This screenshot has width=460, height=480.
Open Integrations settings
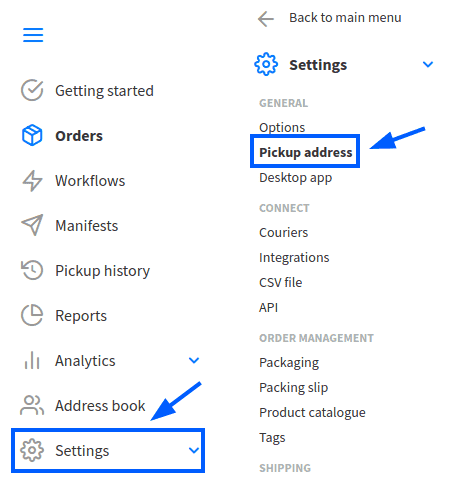point(294,258)
